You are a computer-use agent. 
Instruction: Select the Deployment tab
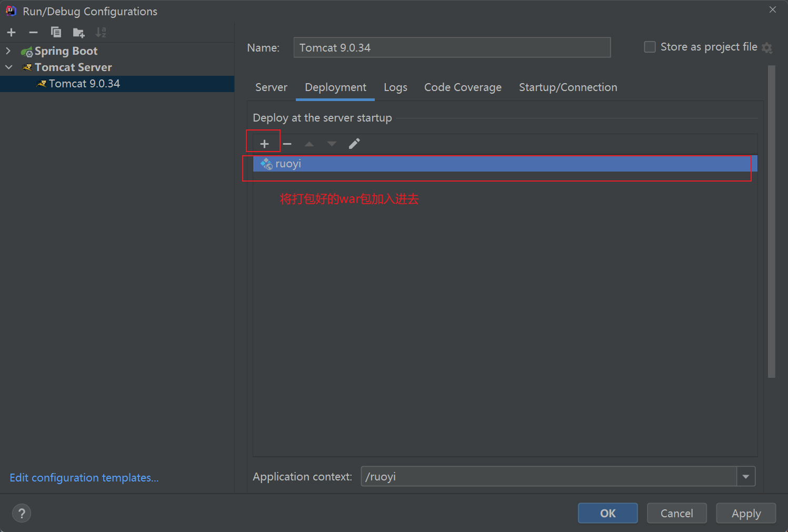[x=335, y=87]
